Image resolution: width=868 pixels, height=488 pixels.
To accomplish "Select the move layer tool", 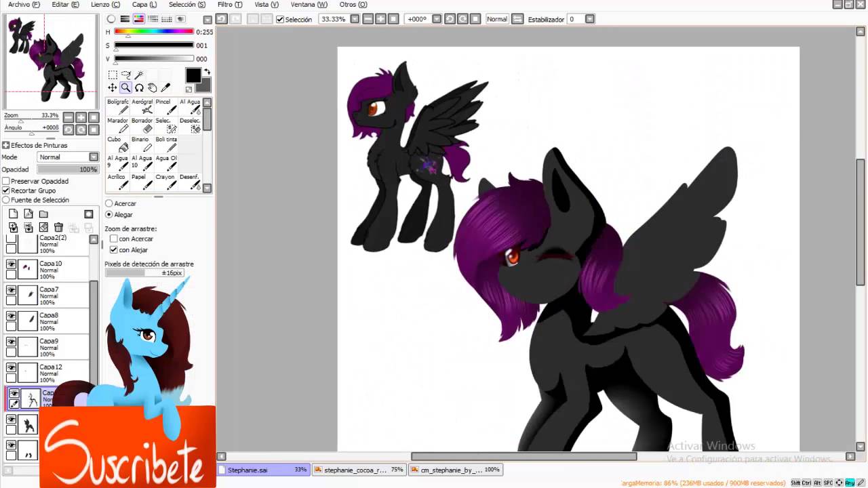I will [x=113, y=87].
